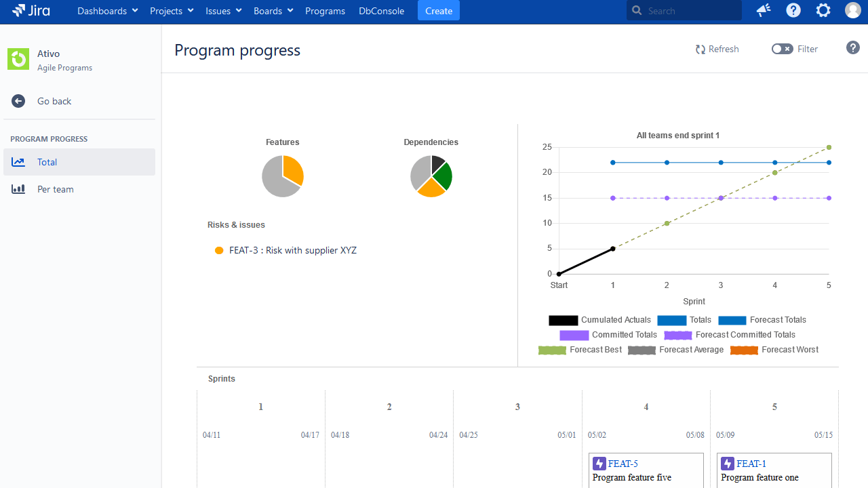Open the help question mark icon
This screenshot has height=488, width=868.
[x=793, y=10]
